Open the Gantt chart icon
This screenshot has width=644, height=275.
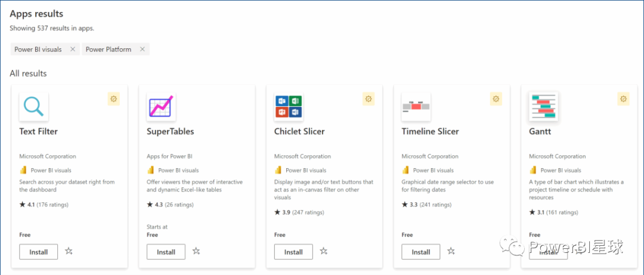tap(543, 106)
